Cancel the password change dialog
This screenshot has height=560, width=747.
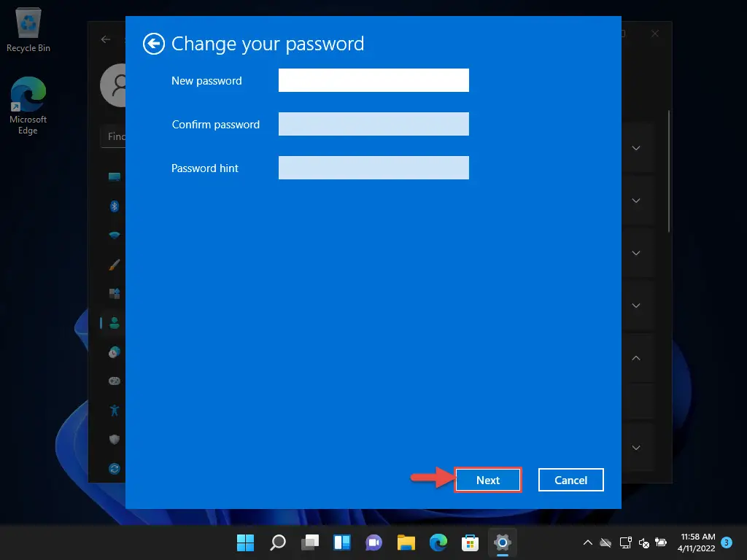[x=570, y=480]
